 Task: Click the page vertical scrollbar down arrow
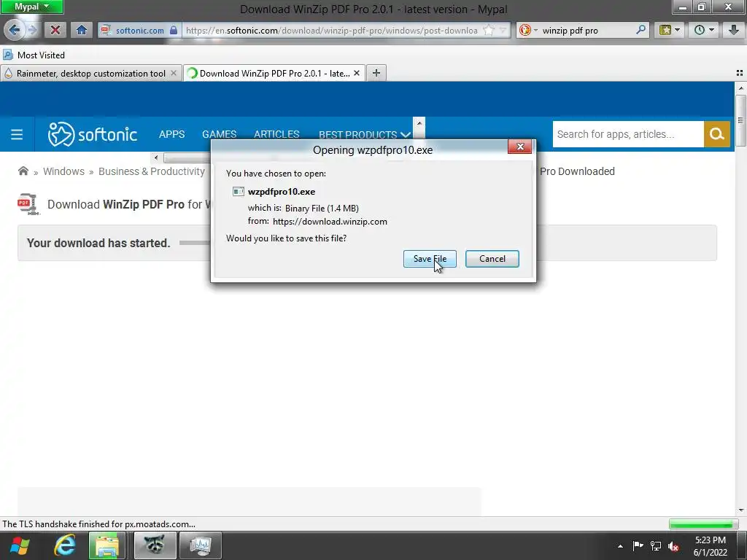click(741, 510)
